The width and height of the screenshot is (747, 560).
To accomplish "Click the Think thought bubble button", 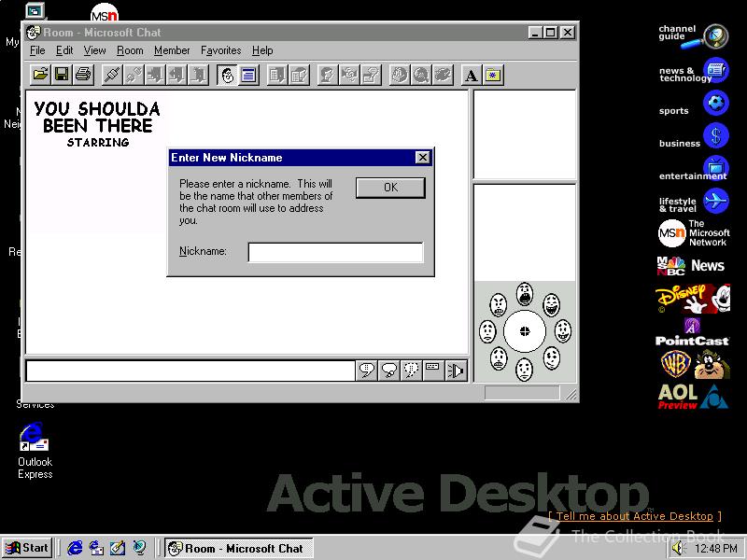I will [x=388, y=371].
